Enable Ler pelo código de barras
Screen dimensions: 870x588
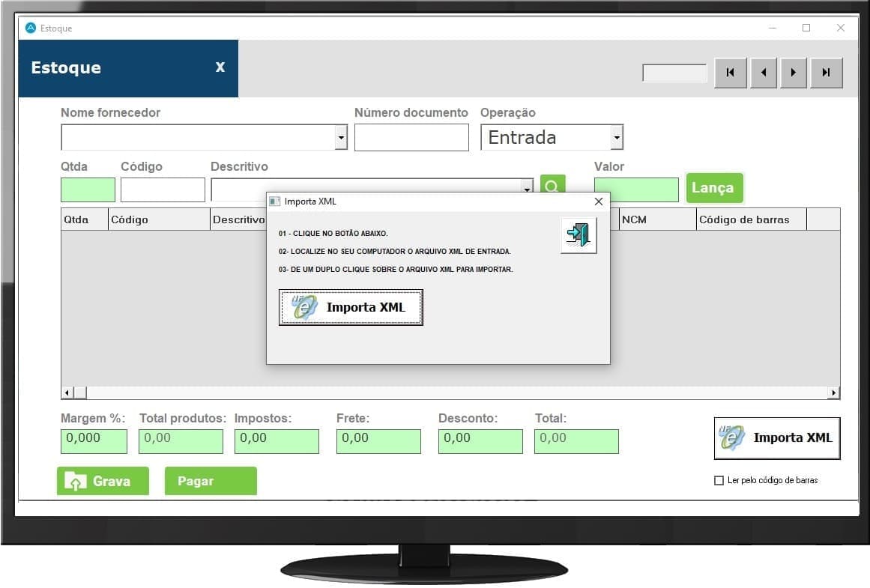click(719, 480)
